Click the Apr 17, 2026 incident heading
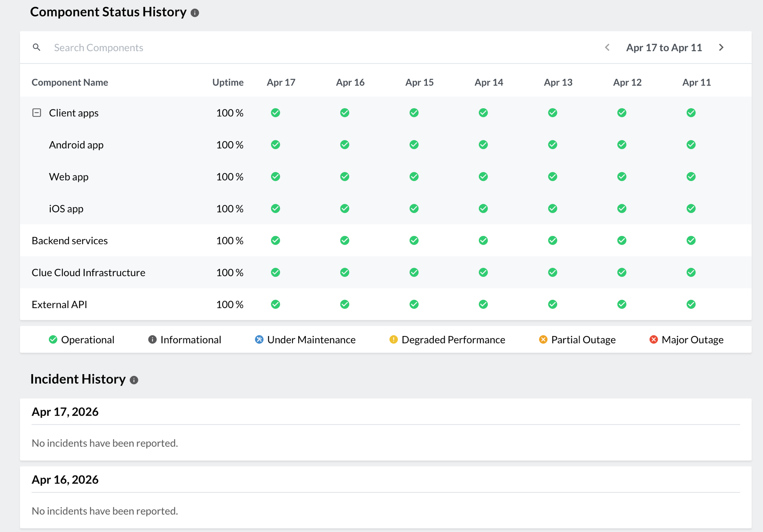Screen dimensions: 763x532 click(x=65, y=412)
